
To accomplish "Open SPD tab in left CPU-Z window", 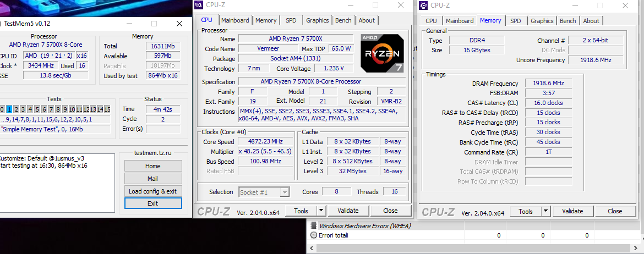I will pos(291,20).
